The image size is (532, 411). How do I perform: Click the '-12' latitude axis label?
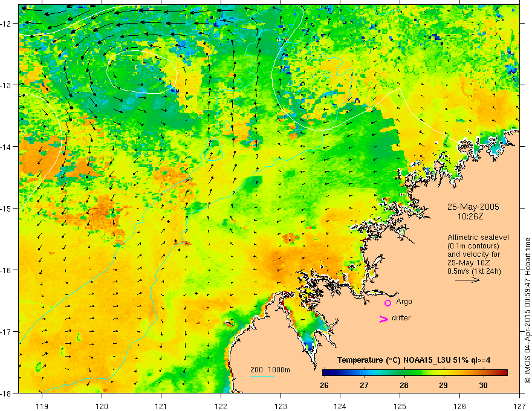point(6,24)
